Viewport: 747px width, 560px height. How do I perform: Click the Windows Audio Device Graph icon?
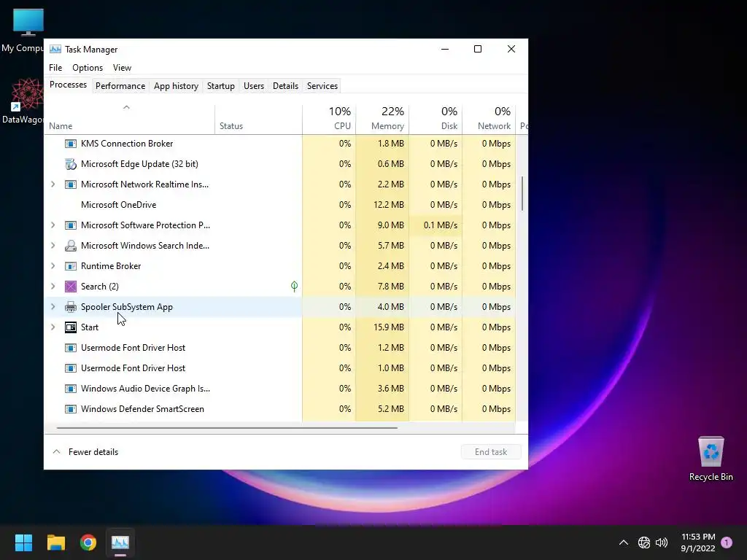pyautogui.click(x=71, y=389)
